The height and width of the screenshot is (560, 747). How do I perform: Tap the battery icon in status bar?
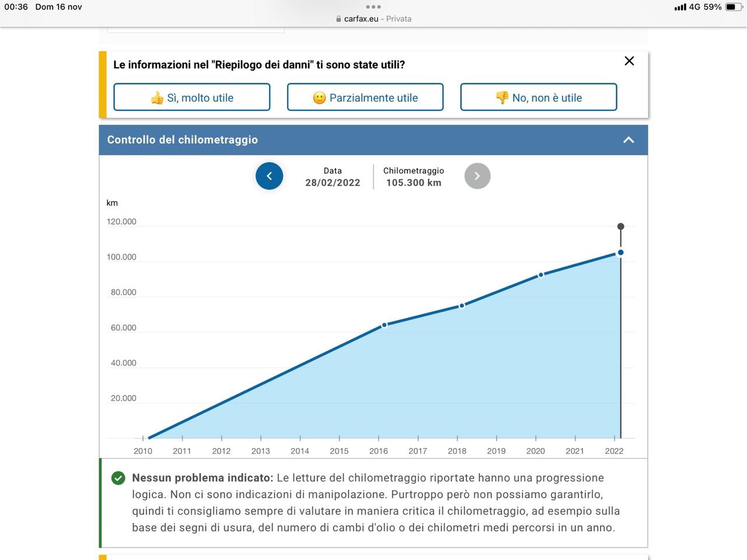(733, 7)
